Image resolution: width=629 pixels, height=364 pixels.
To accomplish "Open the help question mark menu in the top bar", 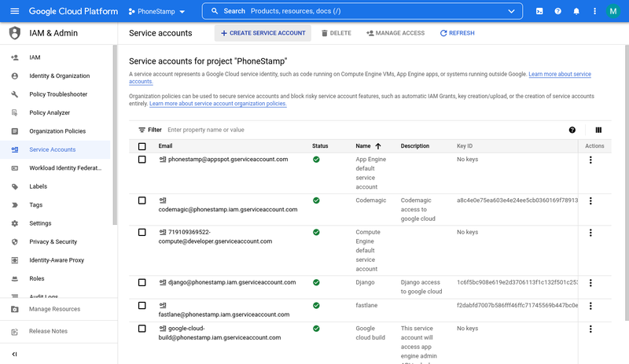I will coord(558,11).
